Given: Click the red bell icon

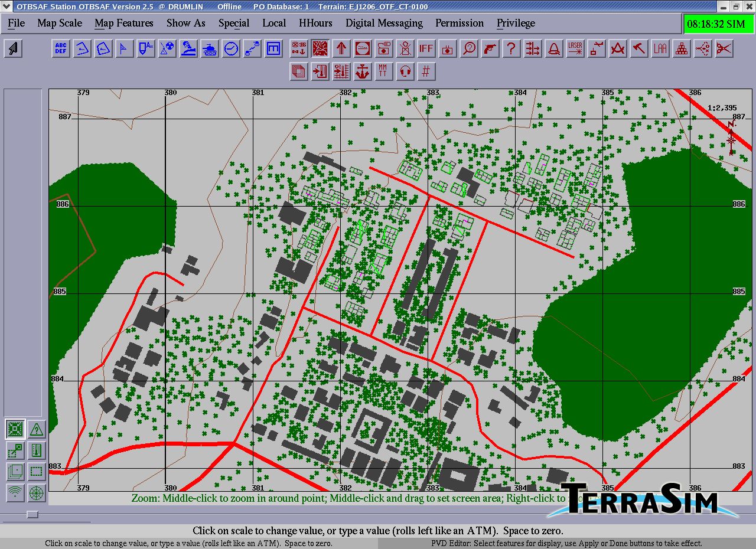Looking at the screenshot, I should coord(554,48).
